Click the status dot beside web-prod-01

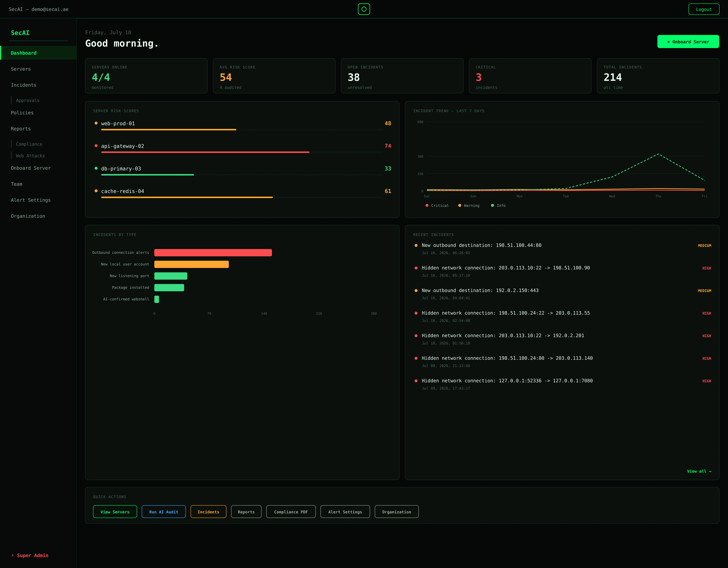point(96,123)
